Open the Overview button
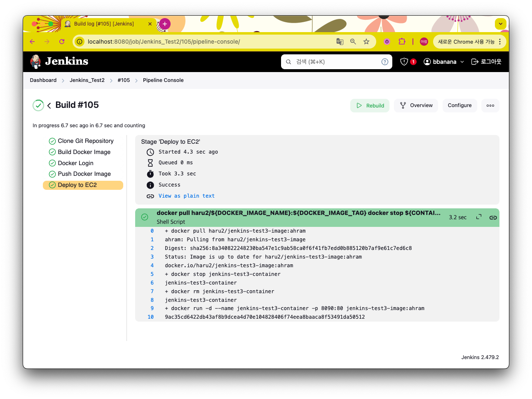 (416, 105)
